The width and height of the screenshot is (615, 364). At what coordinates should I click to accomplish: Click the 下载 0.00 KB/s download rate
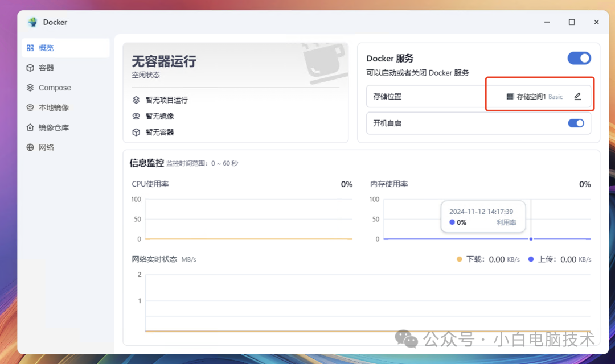(x=493, y=259)
